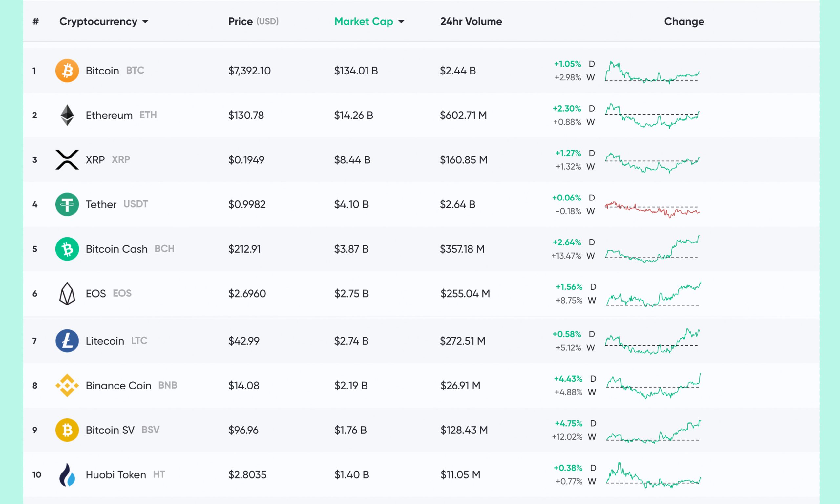840x504 pixels.
Task: Click the +13.47% weekly change value
Action: tap(566, 256)
